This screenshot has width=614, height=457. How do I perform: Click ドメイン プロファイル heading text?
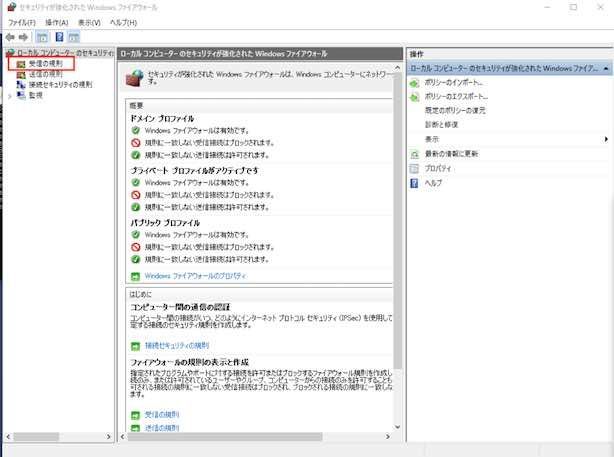(x=162, y=119)
